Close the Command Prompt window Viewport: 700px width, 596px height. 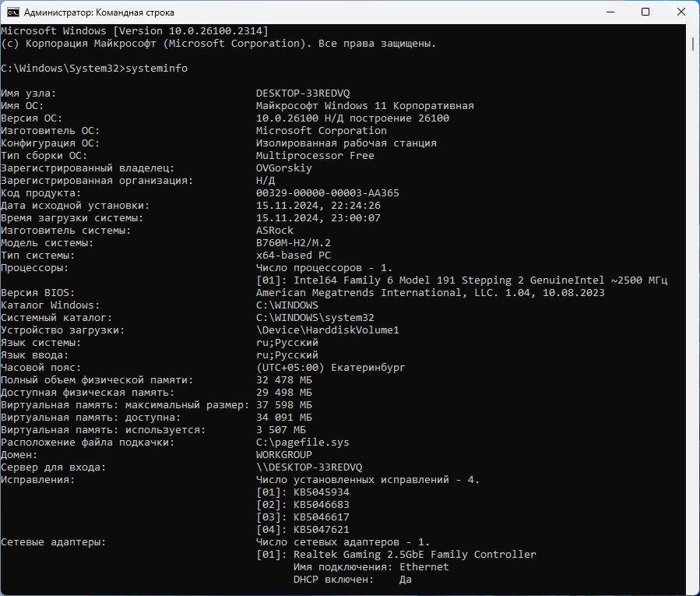click(681, 12)
